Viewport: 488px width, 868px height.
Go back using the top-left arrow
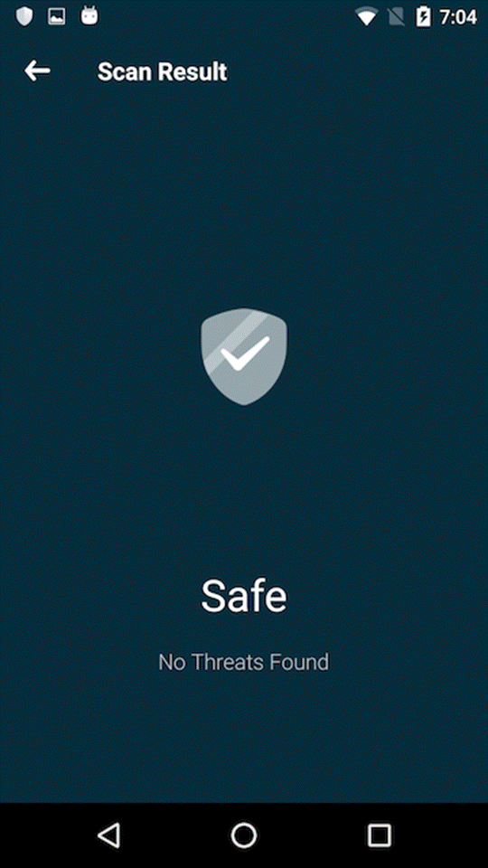coord(37,71)
